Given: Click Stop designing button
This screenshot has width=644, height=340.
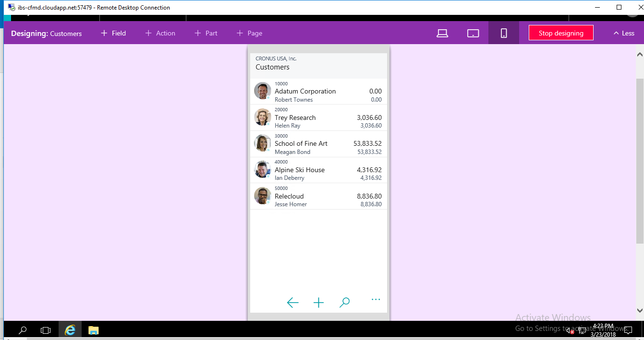Looking at the screenshot, I should tap(561, 33).
